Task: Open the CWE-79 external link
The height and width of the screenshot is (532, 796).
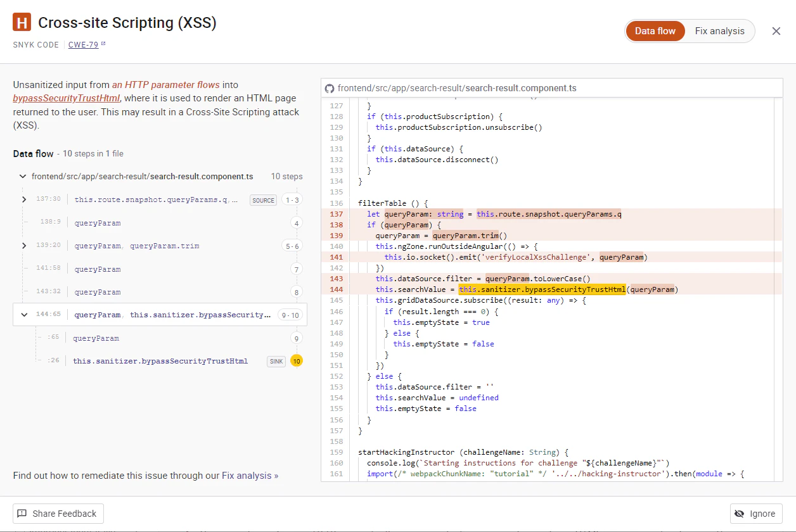Action: 87,45
